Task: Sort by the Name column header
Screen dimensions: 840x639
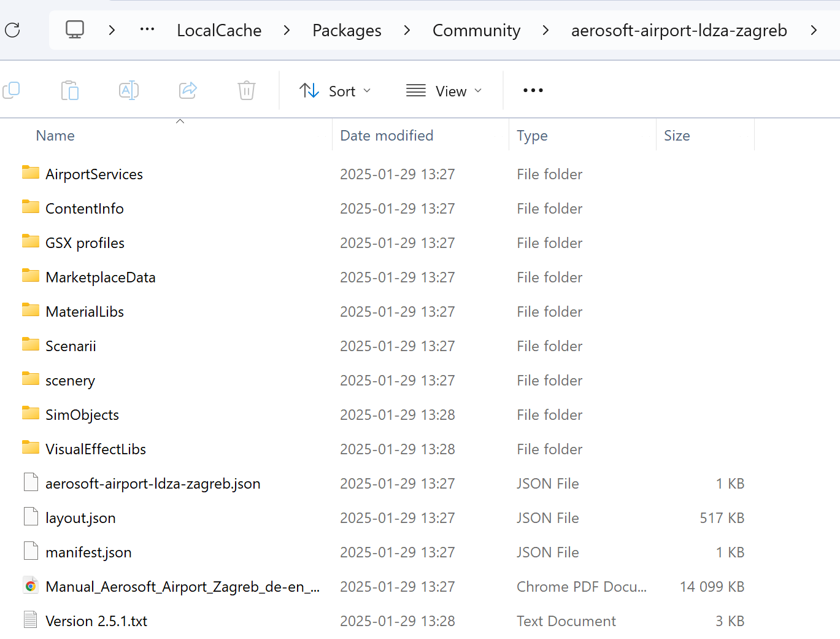Action: [x=55, y=136]
